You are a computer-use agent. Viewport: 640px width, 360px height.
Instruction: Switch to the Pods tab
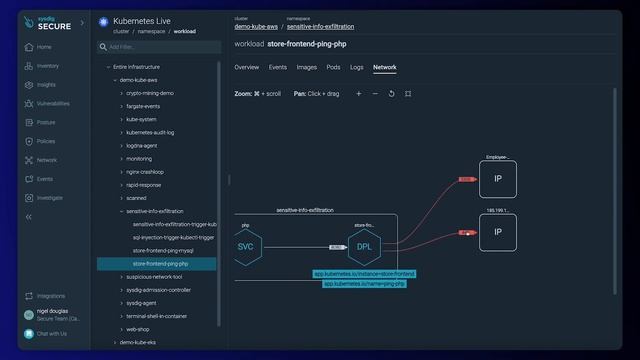pyautogui.click(x=333, y=67)
